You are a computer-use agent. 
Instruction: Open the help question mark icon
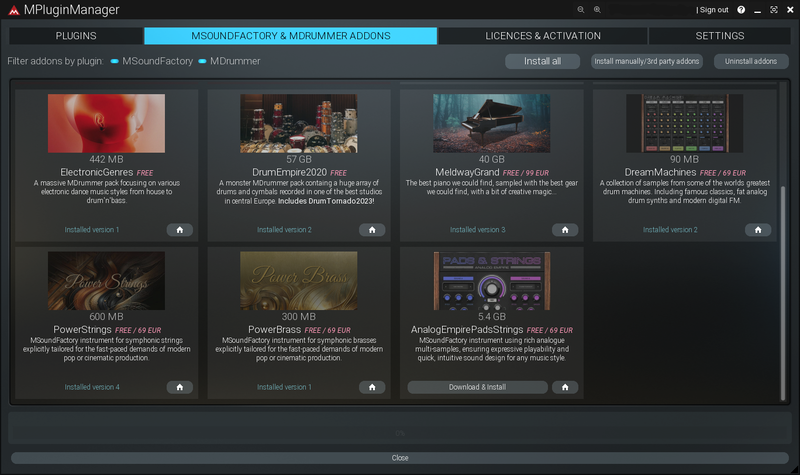[x=741, y=10]
